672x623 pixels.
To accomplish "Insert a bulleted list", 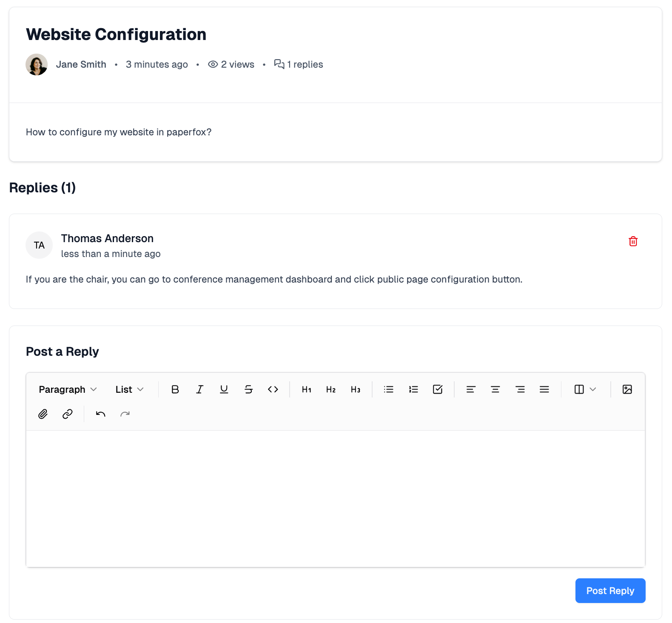I will click(388, 389).
